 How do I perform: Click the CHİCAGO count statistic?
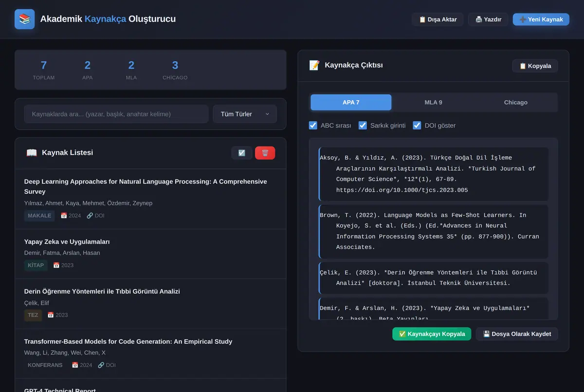point(175,69)
